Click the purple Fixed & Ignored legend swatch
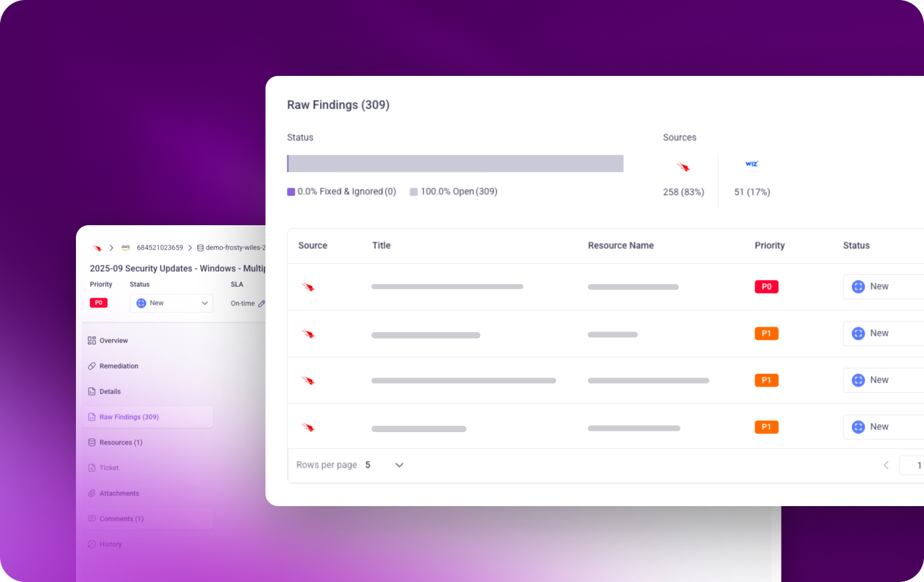The width and height of the screenshot is (924, 582). pyautogui.click(x=291, y=192)
